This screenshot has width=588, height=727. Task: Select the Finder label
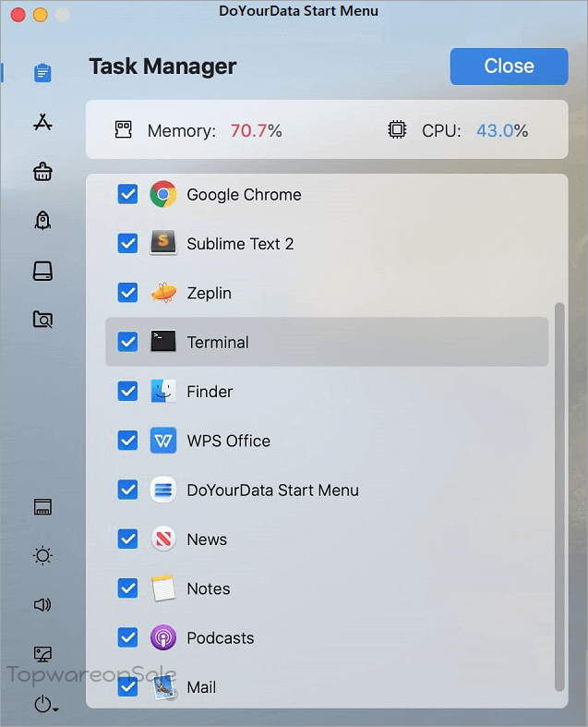(210, 392)
